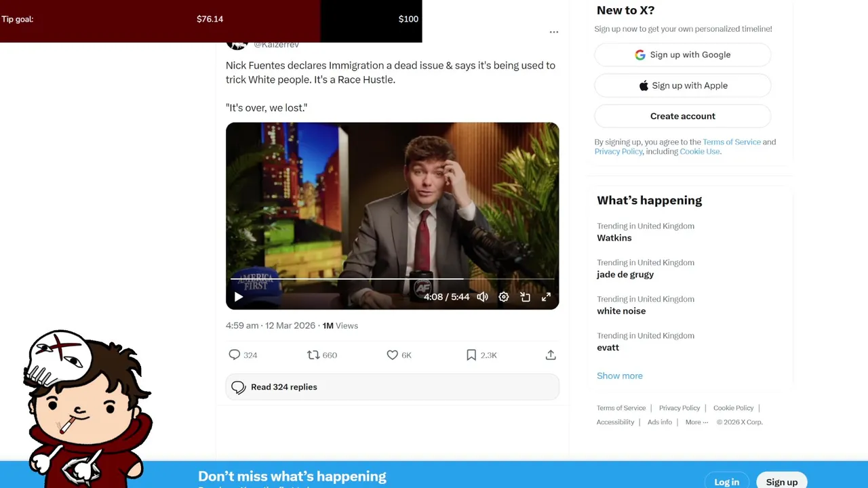The width and height of the screenshot is (868, 488).
Task: Click the Create account button
Action: 683,116
